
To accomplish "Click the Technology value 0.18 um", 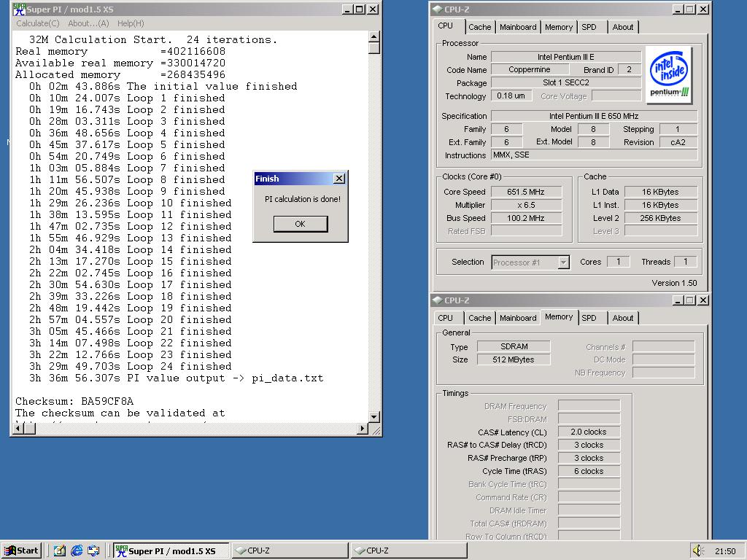I will 511,96.
